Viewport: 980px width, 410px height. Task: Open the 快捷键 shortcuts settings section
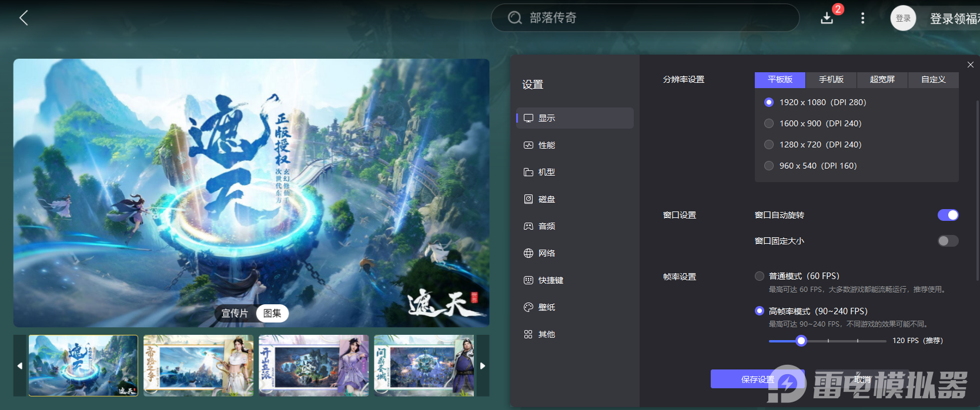(575, 280)
